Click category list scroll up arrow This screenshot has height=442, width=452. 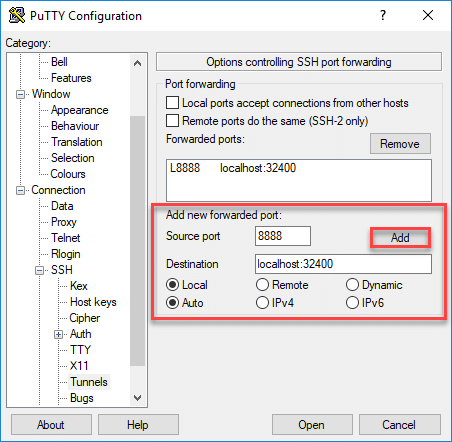click(137, 63)
